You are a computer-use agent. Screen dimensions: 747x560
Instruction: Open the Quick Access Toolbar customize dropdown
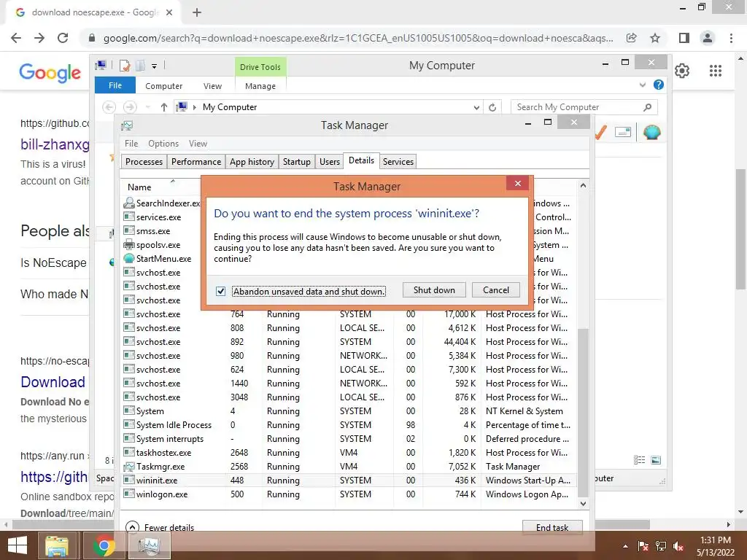coord(155,66)
